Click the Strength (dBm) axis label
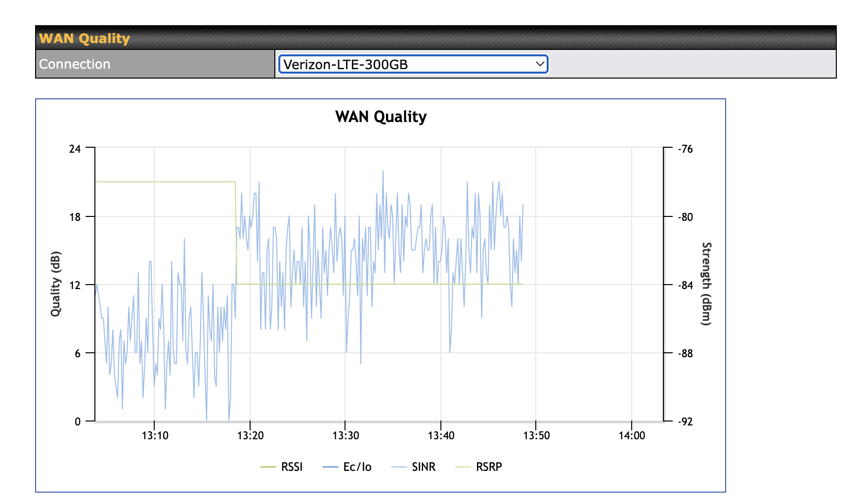This screenshot has width=864, height=504. pyautogui.click(x=705, y=283)
